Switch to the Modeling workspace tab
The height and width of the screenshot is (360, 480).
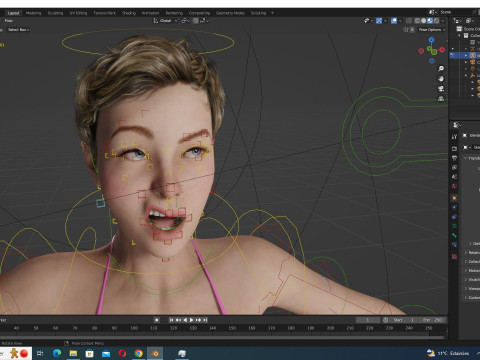[33, 13]
